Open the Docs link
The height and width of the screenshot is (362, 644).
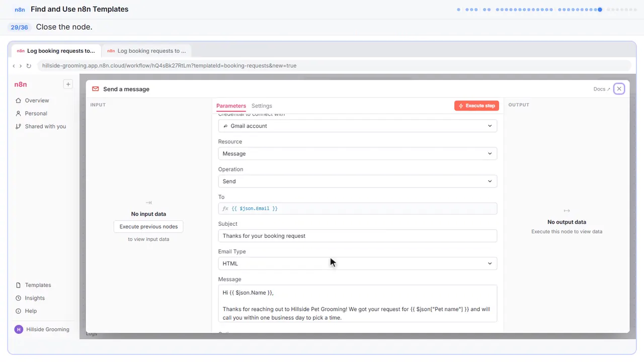602,89
